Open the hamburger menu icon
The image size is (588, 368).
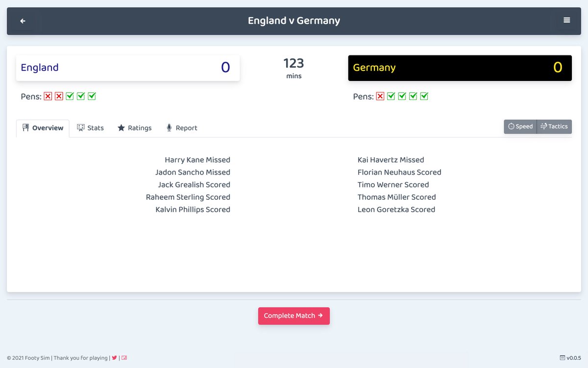click(566, 20)
